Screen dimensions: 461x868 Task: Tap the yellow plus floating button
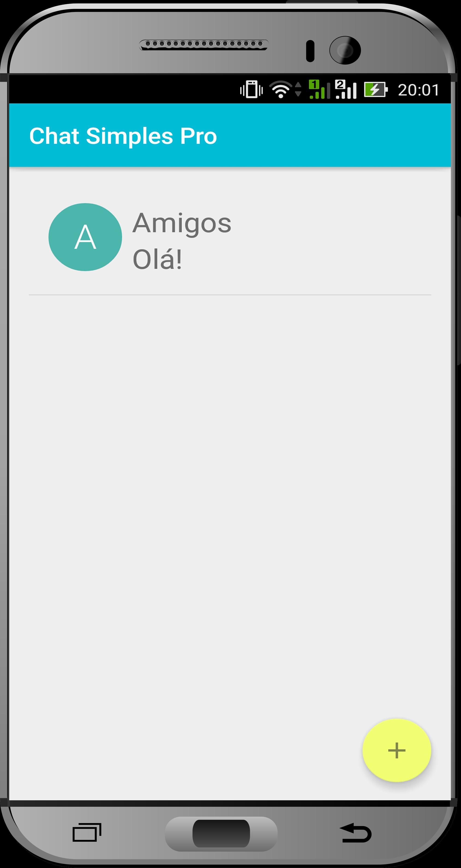click(397, 750)
